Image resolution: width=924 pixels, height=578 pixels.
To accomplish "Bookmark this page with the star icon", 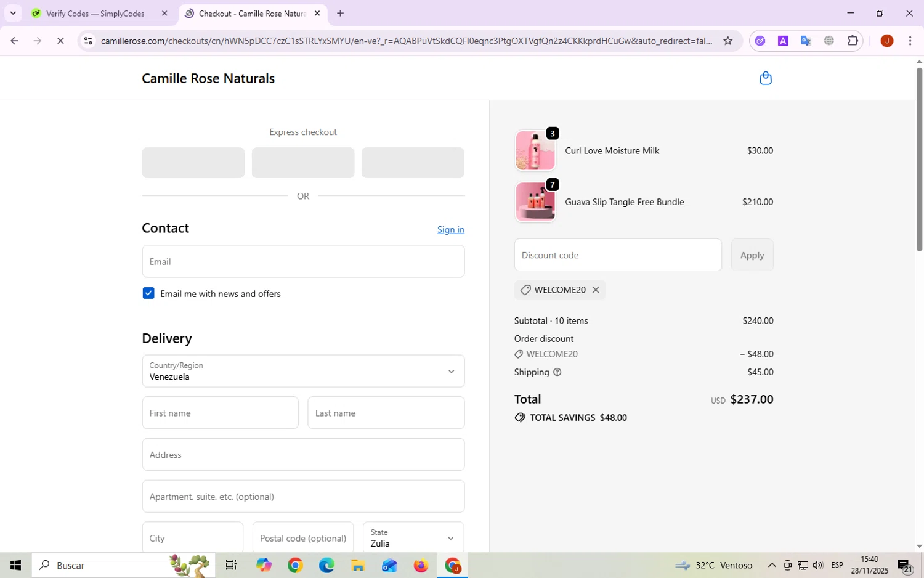I will 727,41.
